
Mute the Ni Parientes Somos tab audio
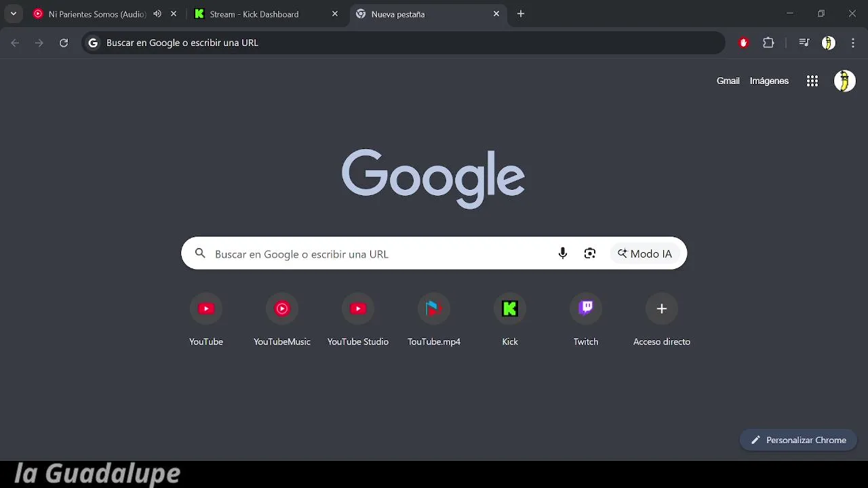157,14
